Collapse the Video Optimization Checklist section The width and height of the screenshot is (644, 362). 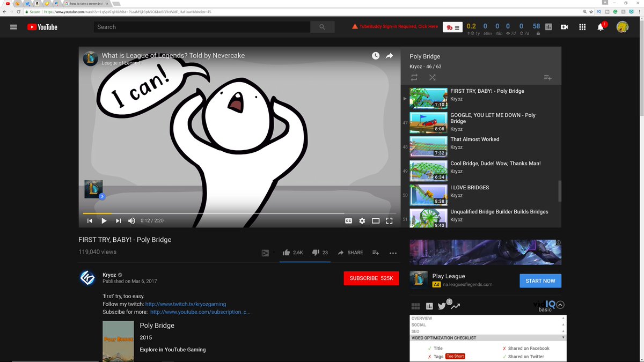(488, 338)
